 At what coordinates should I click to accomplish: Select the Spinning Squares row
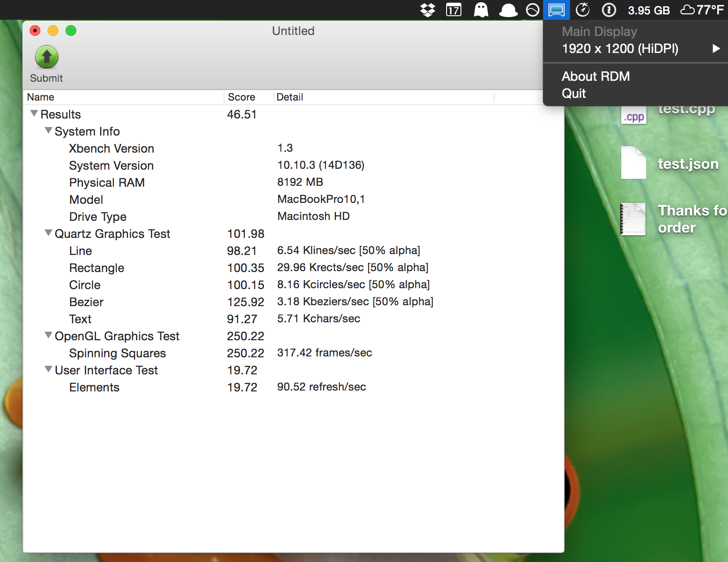click(294, 353)
